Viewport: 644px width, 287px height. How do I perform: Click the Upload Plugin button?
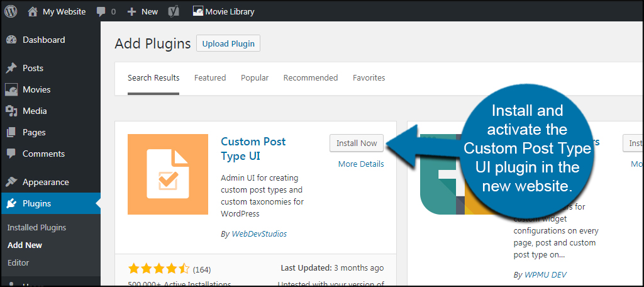tap(228, 43)
